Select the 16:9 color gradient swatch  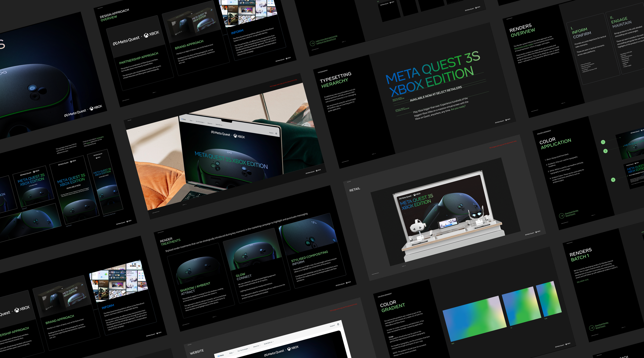[475, 319]
